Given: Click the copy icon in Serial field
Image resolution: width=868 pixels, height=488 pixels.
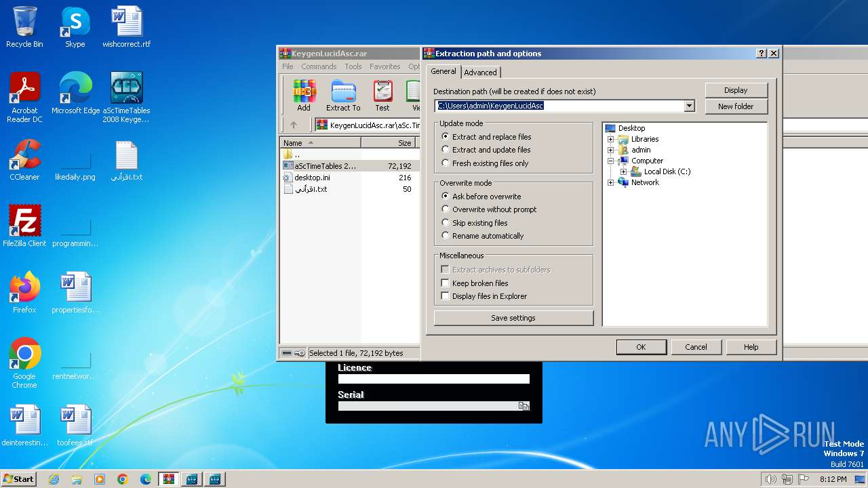Looking at the screenshot, I should tap(524, 406).
